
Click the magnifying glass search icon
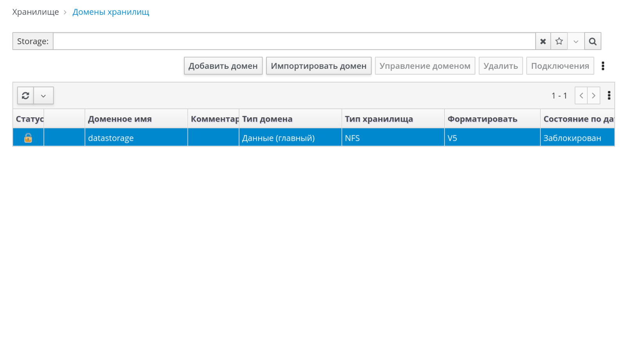pos(592,41)
